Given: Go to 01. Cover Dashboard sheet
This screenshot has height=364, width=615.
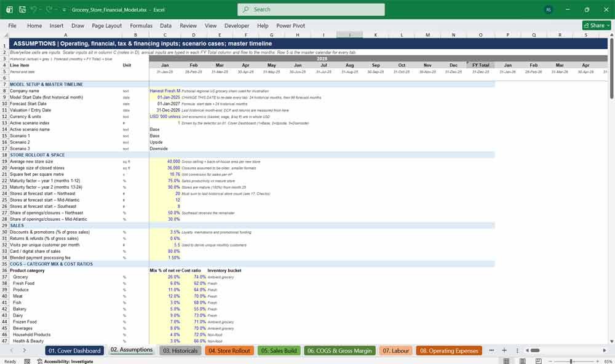Looking at the screenshot, I should 74,350.
